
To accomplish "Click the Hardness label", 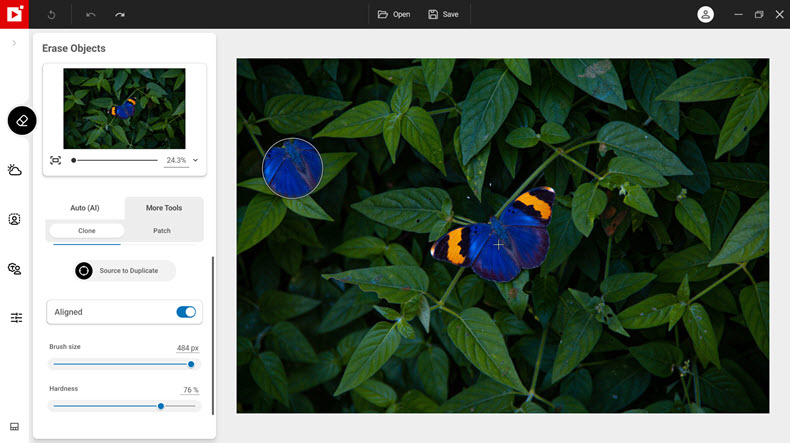I will pos(63,389).
